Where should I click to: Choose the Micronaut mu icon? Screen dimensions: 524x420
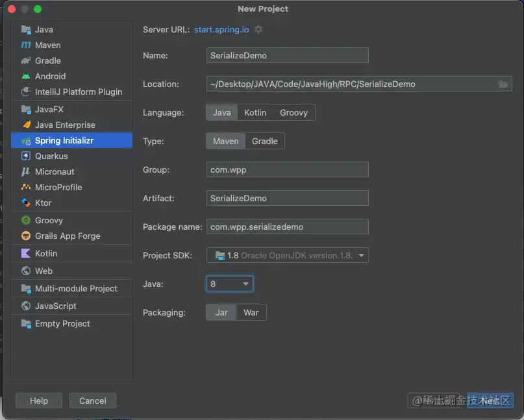26,172
